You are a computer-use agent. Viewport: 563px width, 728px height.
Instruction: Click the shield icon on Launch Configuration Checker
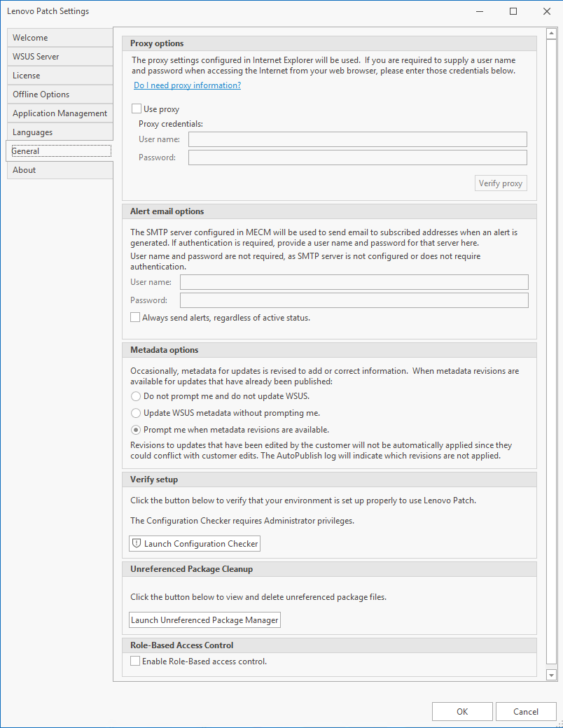click(137, 543)
